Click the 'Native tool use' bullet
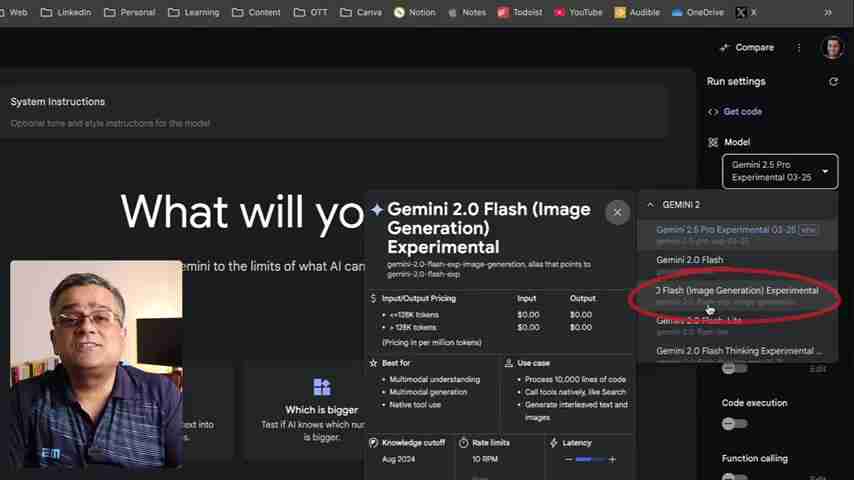The height and width of the screenshot is (480, 854). [415, 405]
